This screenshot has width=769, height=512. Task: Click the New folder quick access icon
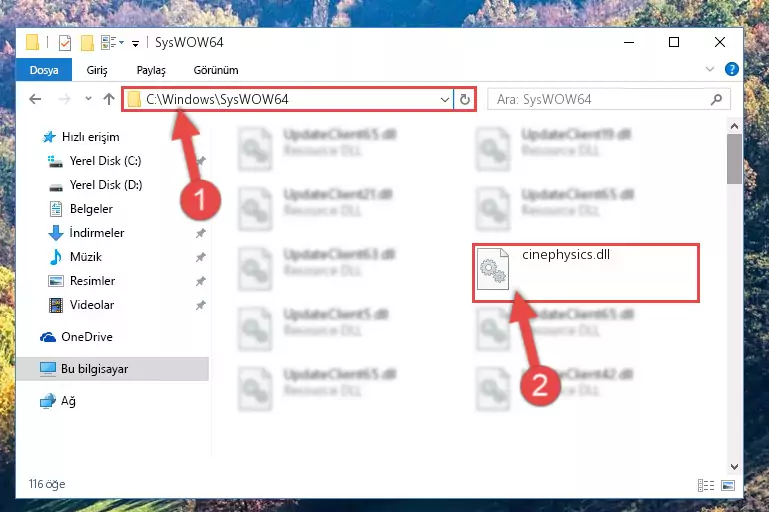[87, 43]
